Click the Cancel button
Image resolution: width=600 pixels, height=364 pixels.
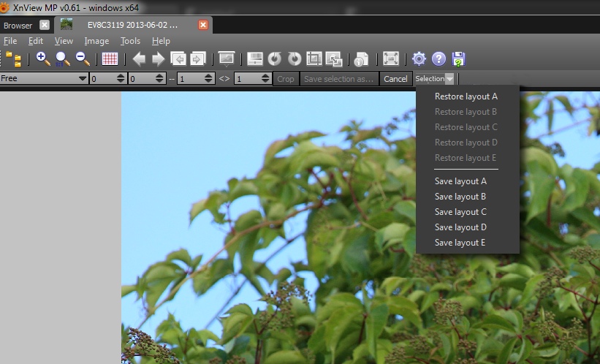[x=395, y=79]
